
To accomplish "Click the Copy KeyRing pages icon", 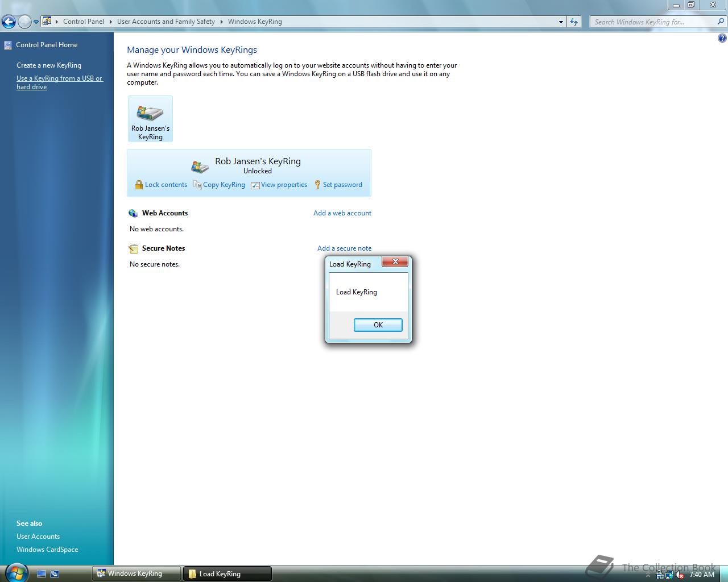I will [197, 185].
